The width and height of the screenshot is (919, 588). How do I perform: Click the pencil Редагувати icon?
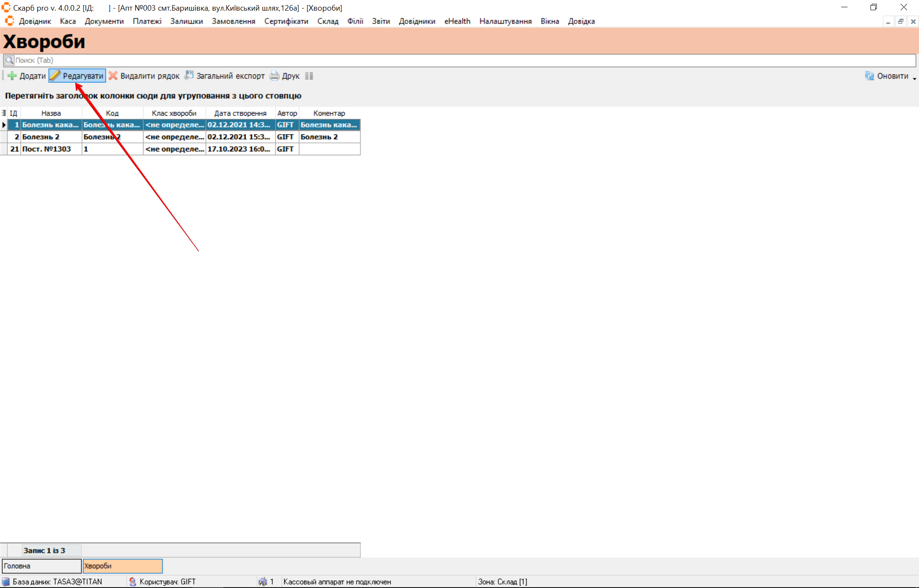55,76
